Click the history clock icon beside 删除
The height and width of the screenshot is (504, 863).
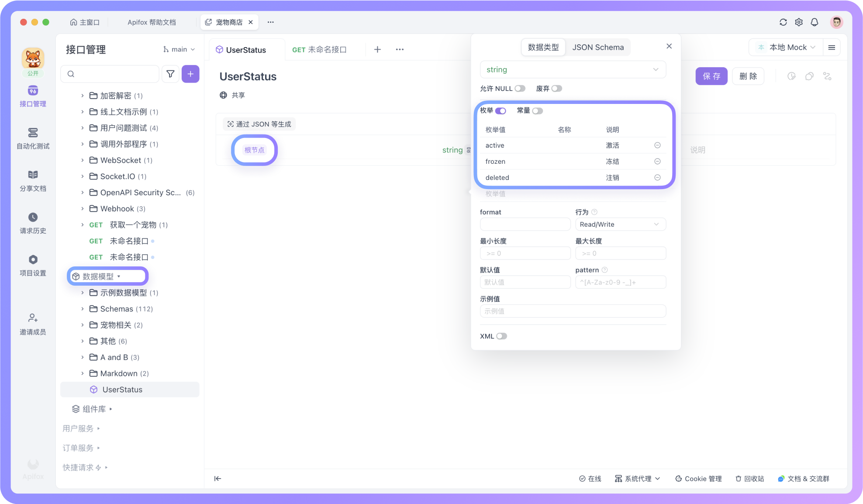[791, 76]
